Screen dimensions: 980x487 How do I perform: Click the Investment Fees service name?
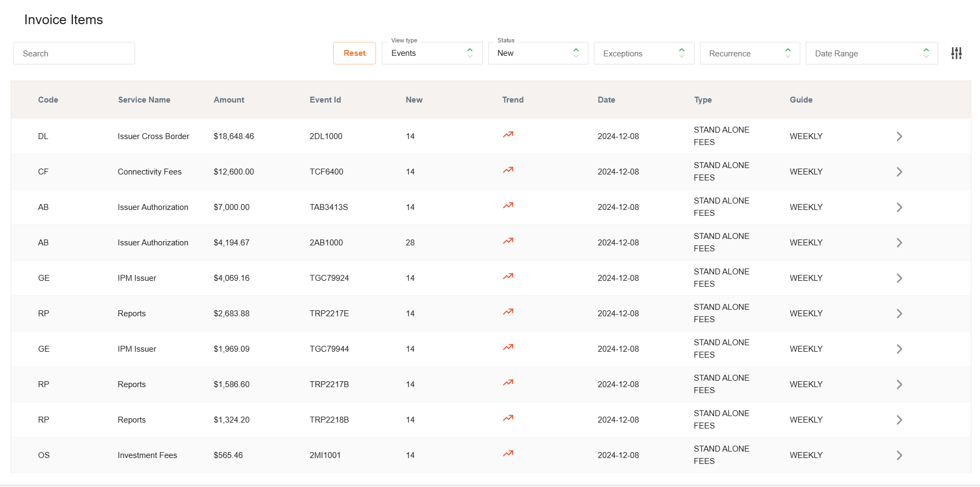pos(148,455)
